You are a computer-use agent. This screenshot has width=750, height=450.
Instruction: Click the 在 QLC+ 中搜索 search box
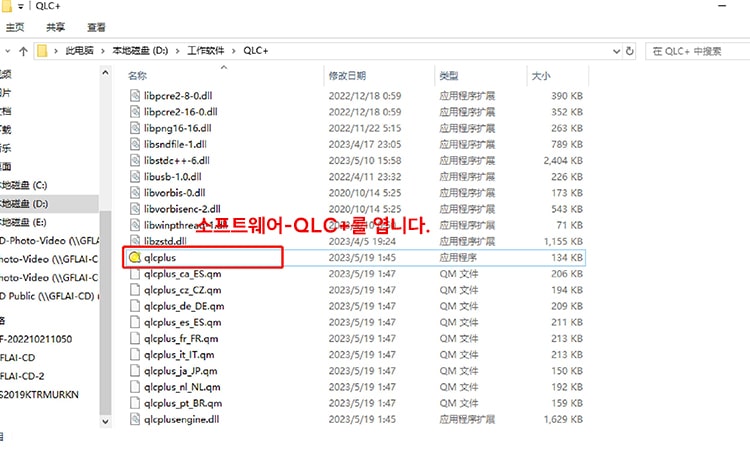pyautogui.click(x=697, y=51)
